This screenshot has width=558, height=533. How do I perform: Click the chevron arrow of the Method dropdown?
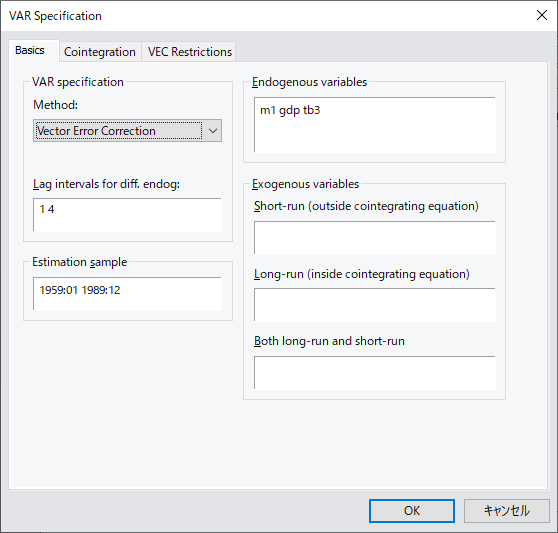pyautogui.click(x=212, y=131)
